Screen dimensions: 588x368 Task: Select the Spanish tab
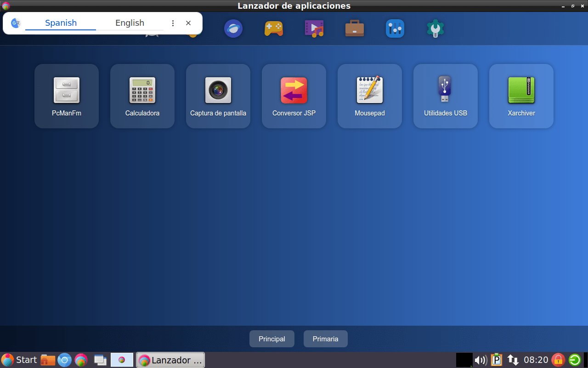(61, 23)
